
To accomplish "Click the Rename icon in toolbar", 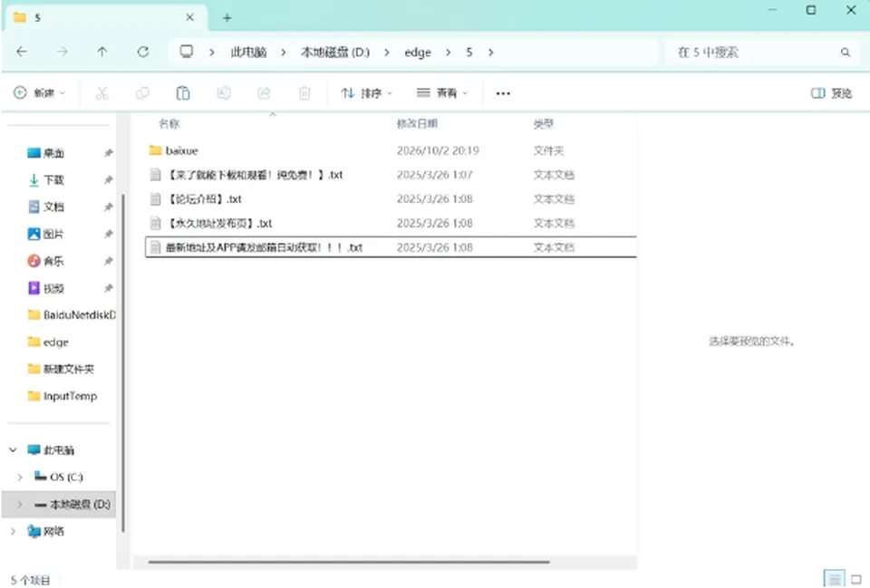I will tap(224, 93).
